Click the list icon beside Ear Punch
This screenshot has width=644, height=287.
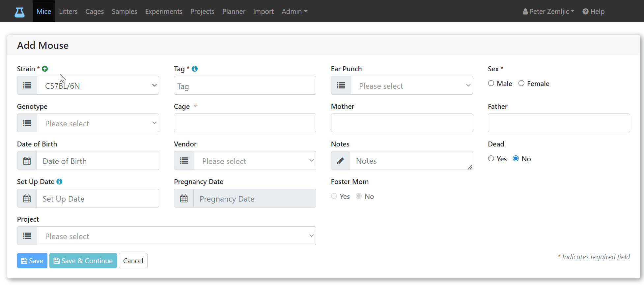click(x=341, y=85)
